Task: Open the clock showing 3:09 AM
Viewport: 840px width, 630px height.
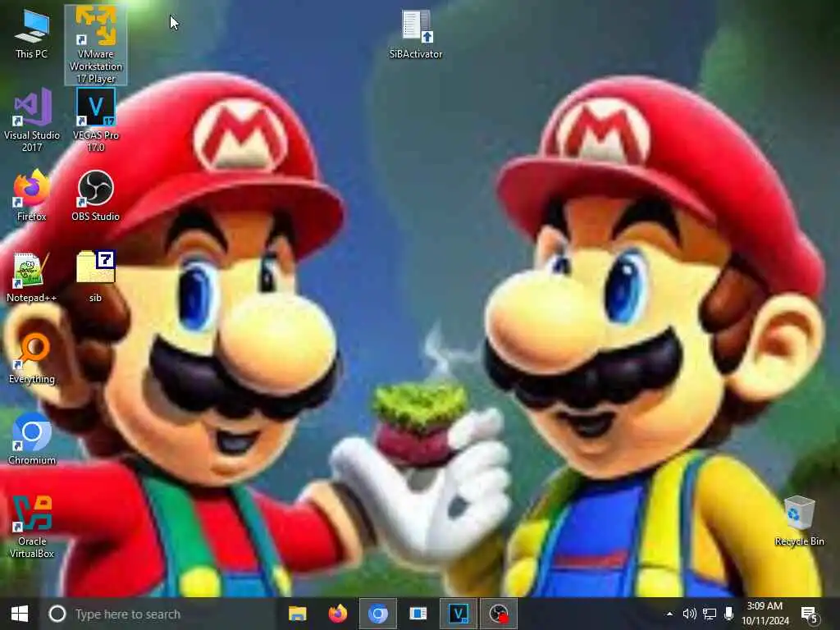Action: 765,614
